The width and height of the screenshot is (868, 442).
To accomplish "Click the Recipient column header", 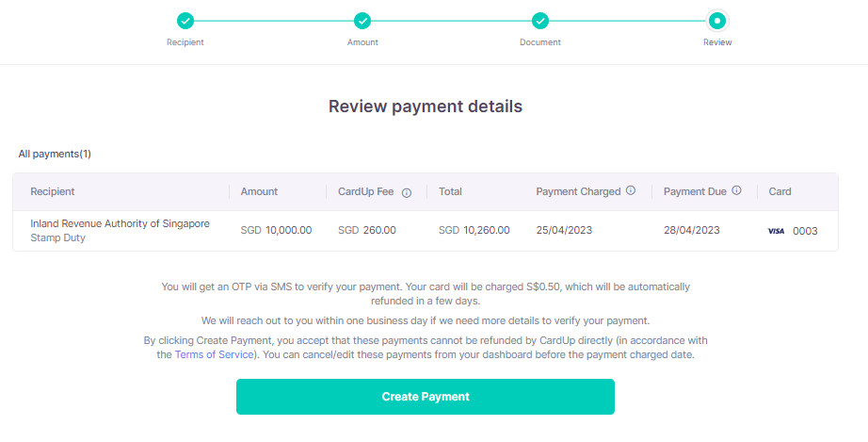I will point(53,191).
